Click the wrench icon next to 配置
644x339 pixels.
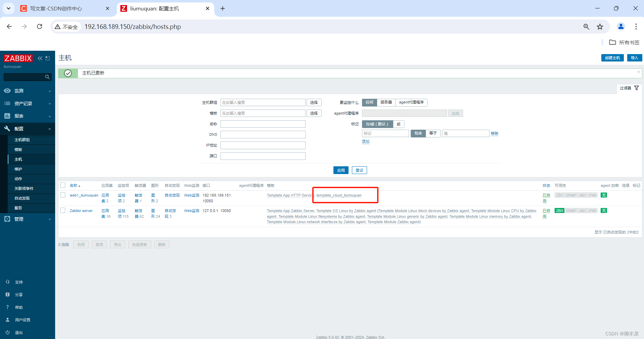coord(7,129)
